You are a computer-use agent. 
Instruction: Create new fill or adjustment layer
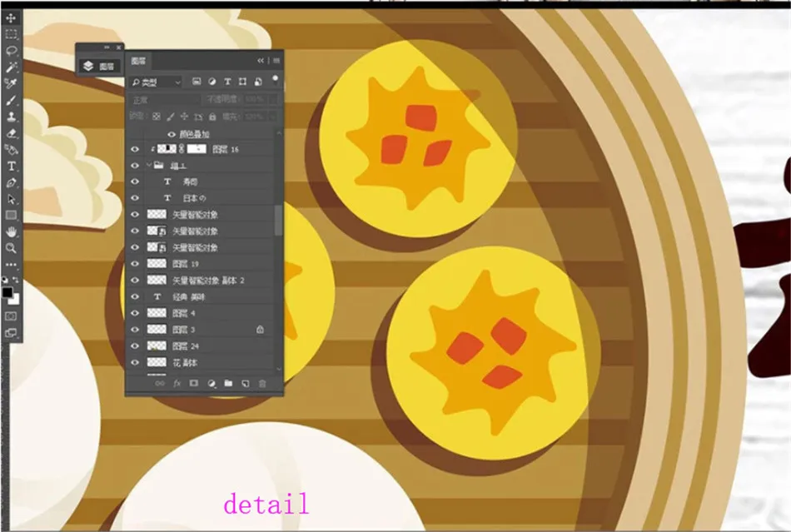[x=211, y=384]
